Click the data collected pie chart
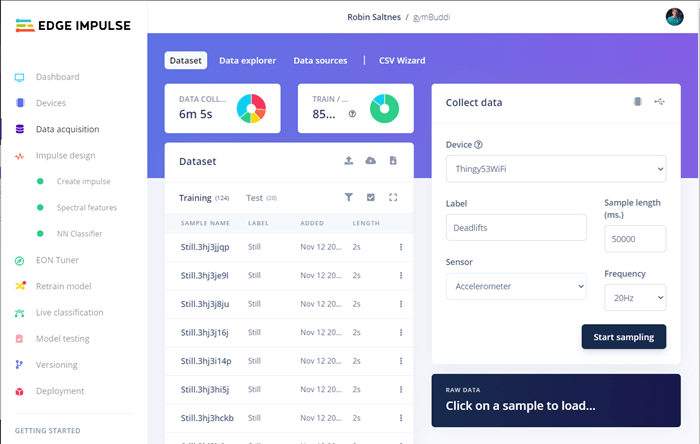The width and height of the screenshot is (700, 444). click(251, 108)
